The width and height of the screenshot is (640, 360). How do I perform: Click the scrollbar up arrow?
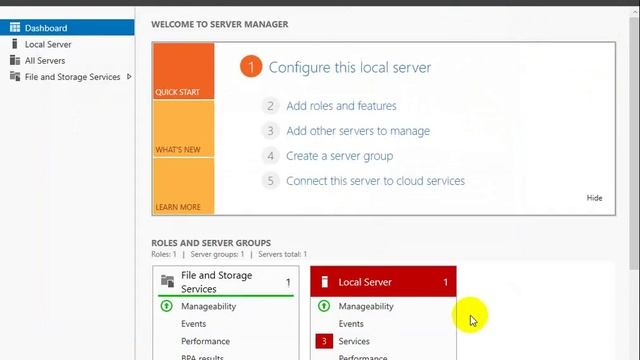click(x=635, y=11)
